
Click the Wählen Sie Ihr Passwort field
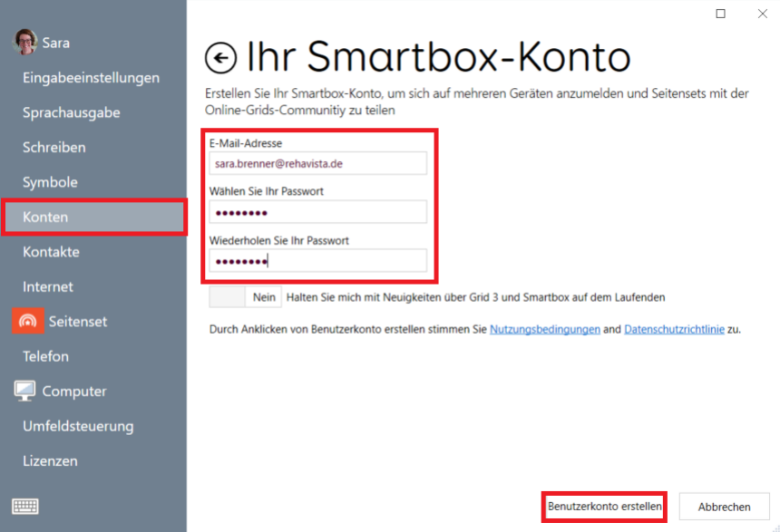(x=317, y=212)
